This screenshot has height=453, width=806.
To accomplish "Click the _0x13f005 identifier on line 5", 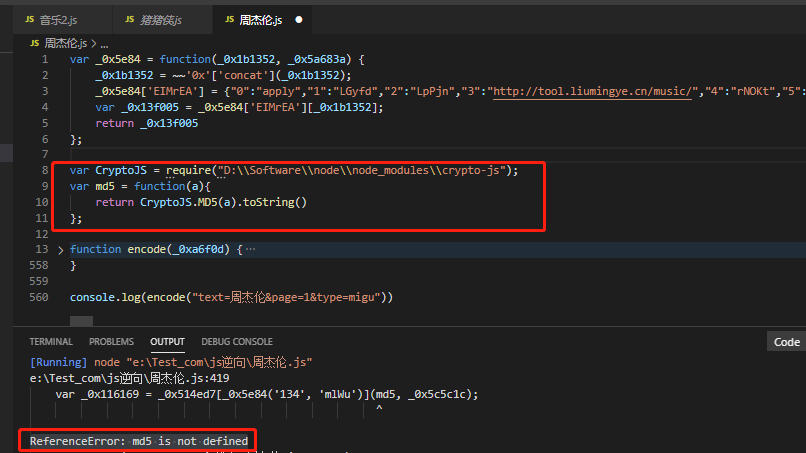I will pyautogui.click(x=169, y=123).
